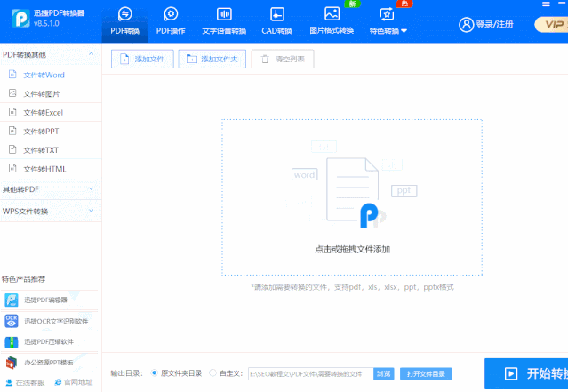Go to the 图片格式转换 tab
568x392 pixels.
(x=332, y=21)
